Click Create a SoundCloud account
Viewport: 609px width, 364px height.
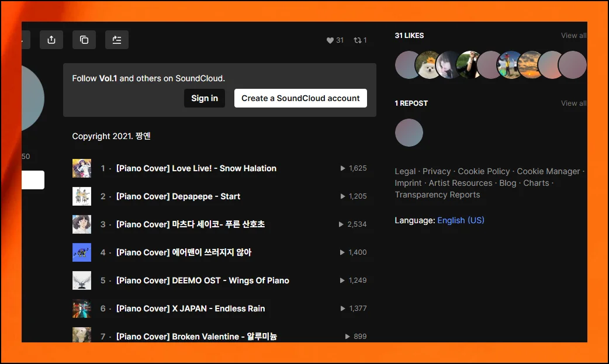click(x=300, y=98)
